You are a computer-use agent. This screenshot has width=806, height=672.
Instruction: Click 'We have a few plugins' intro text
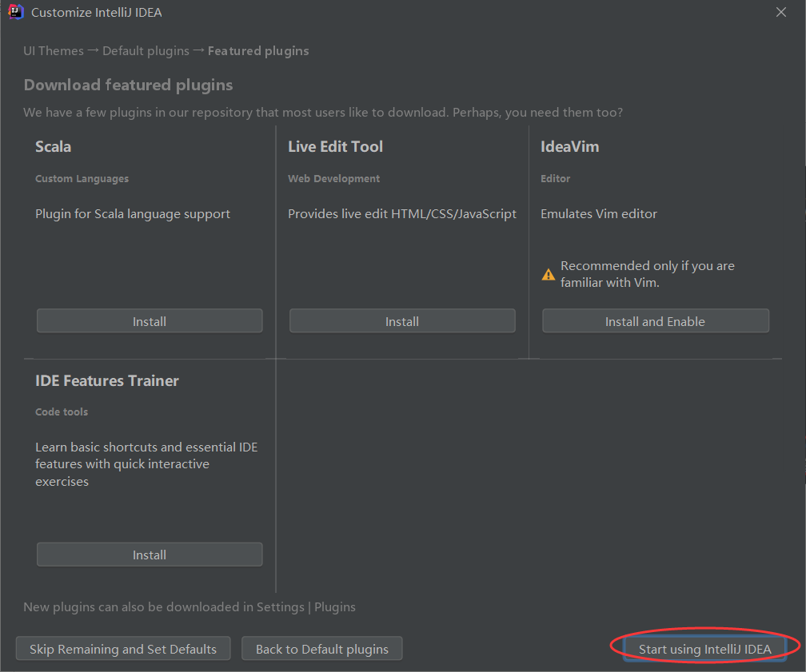[x=323, y=112]
